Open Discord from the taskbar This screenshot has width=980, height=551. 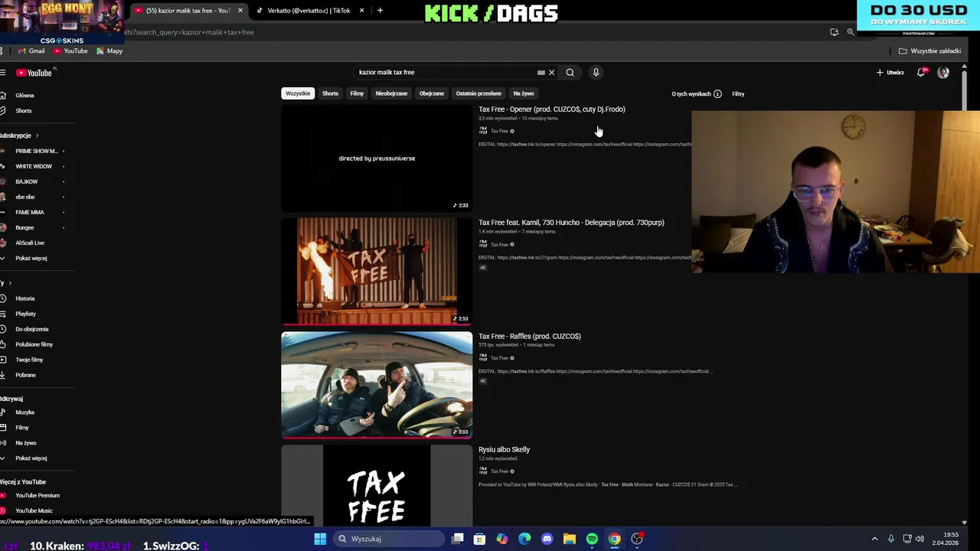[547, 539]
